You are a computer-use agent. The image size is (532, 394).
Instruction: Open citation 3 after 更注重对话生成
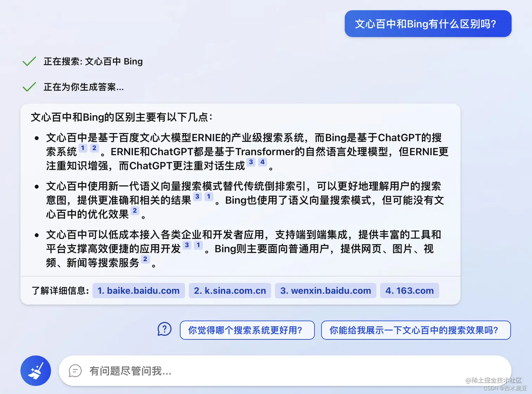tap(251, 162)
